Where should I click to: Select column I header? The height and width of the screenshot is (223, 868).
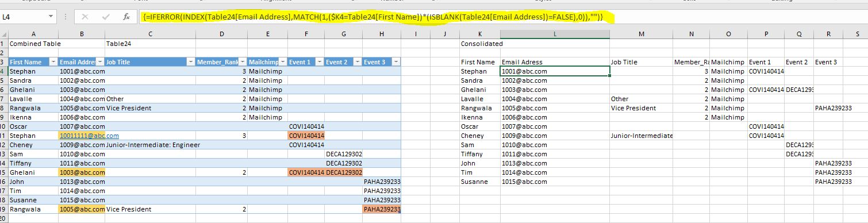click(415, 34)
